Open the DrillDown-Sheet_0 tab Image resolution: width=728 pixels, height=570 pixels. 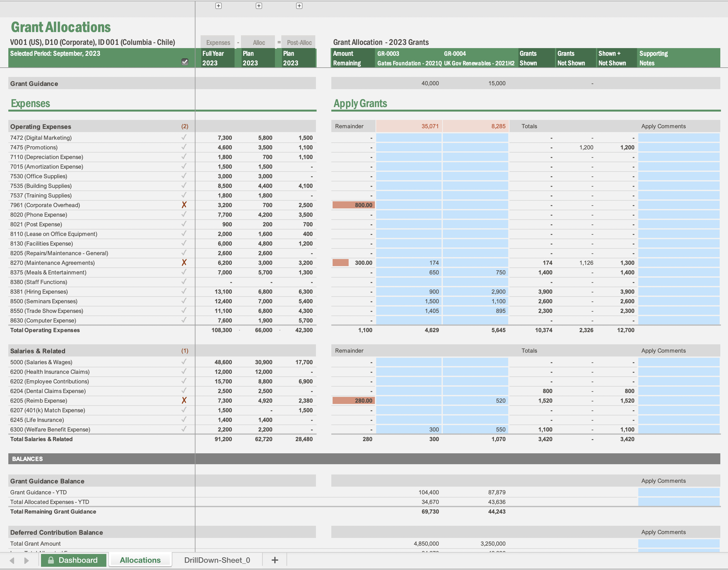point(218,560)
